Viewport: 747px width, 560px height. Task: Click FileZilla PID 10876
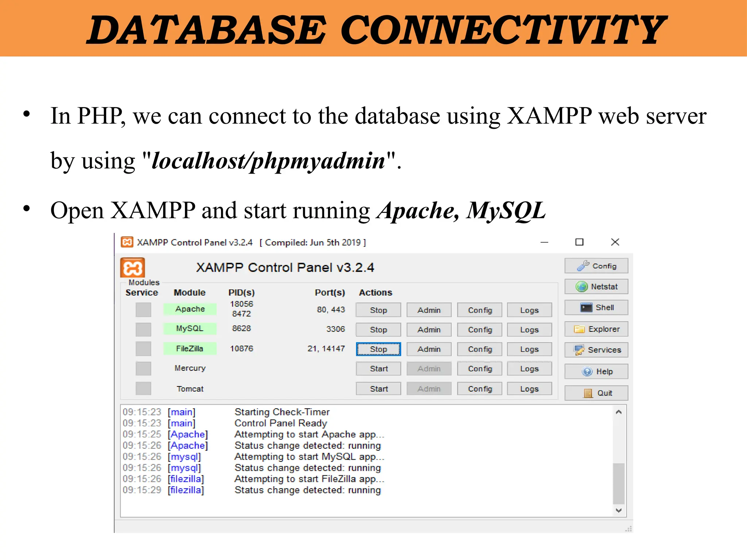(x=241, y=348)
